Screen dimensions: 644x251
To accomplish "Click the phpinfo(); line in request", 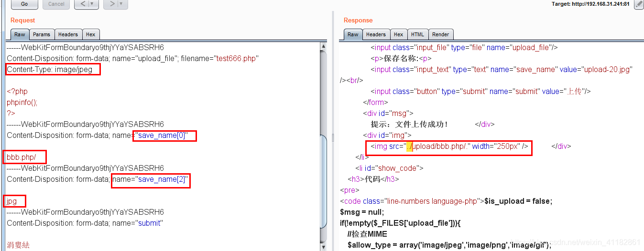I will pyautogui.click(x=22, y=103).
